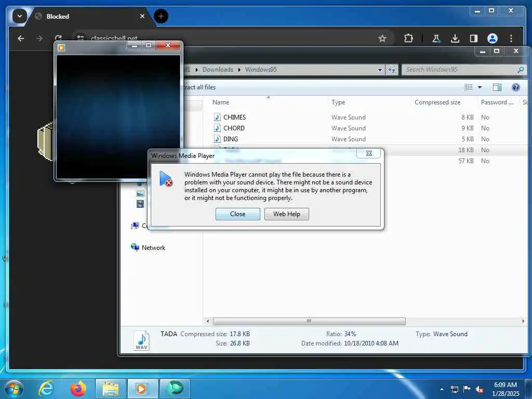Expand the address bar history dropdown
Screen dimensions: 532x399
[x=380, y=70]
